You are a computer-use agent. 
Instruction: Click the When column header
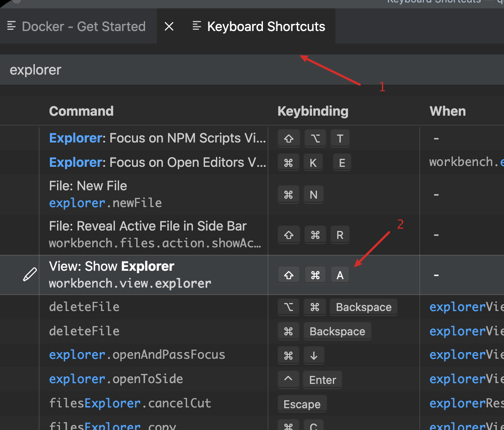coord(447,111)
